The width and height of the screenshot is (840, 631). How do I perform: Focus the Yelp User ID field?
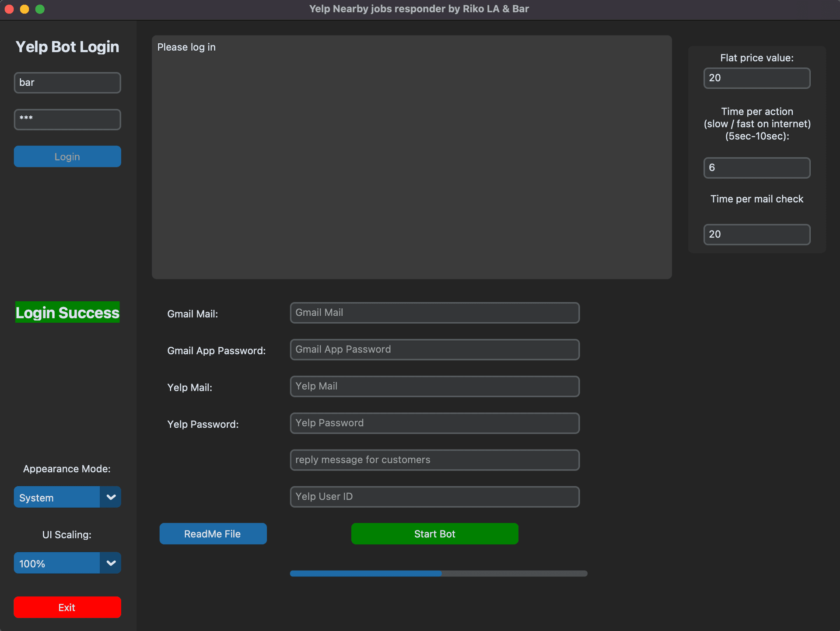[434, 496]
